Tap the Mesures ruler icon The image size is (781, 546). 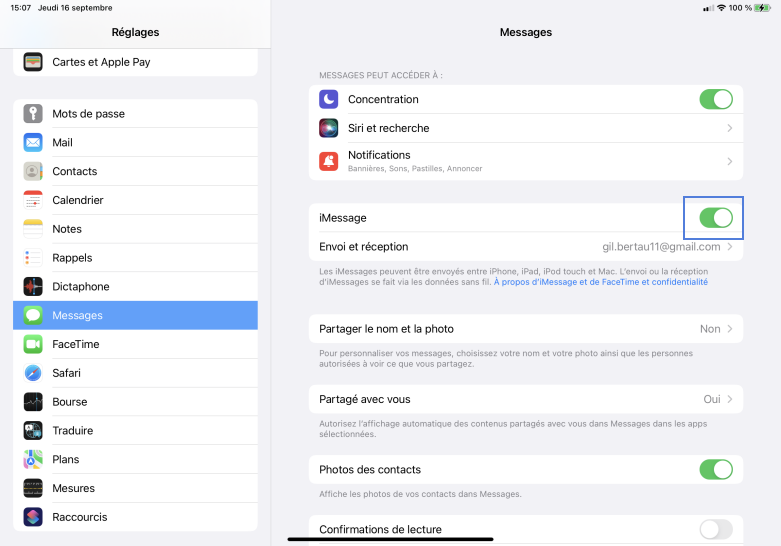[33, 488]
